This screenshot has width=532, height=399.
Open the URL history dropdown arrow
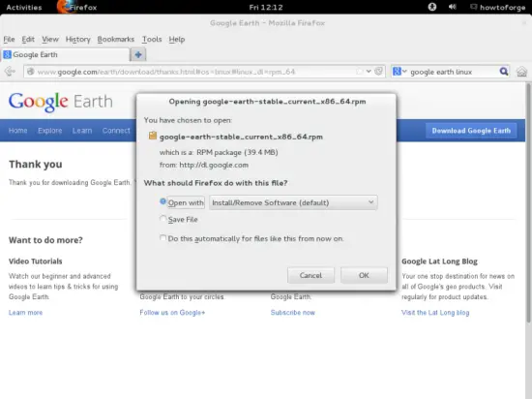[x=369, y=72]
